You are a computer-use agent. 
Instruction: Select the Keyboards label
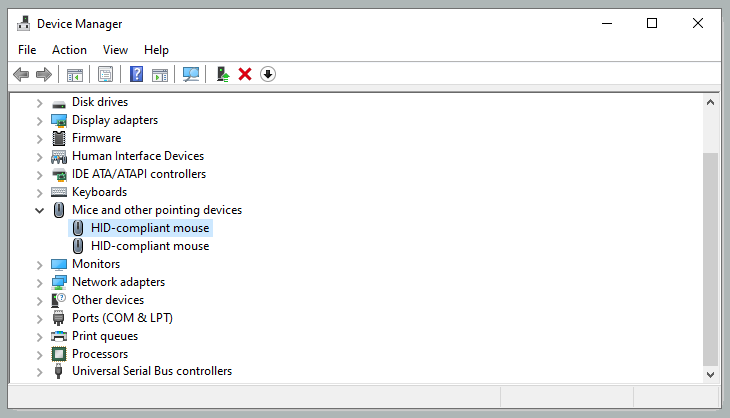pyautogui.click(x=100, y=192)
